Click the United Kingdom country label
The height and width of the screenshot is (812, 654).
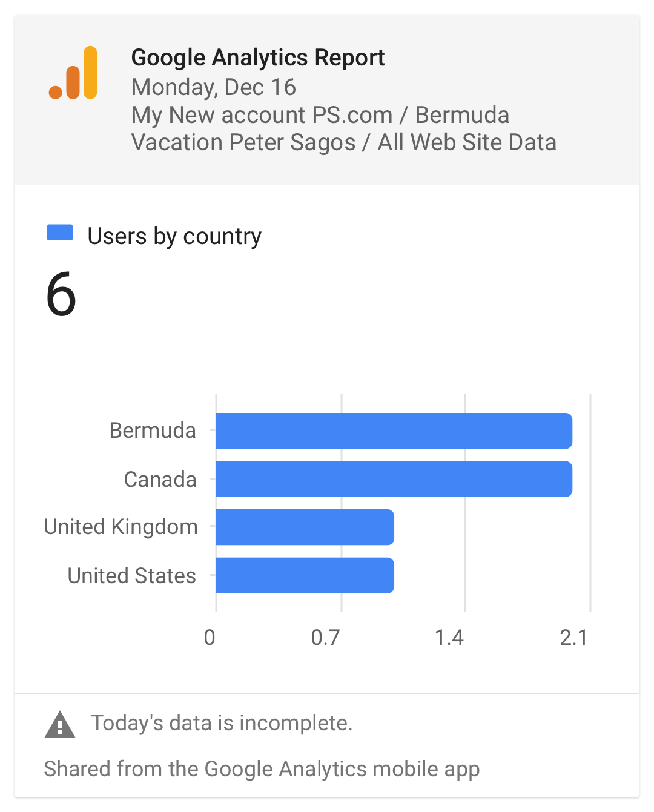coord(121,527)
